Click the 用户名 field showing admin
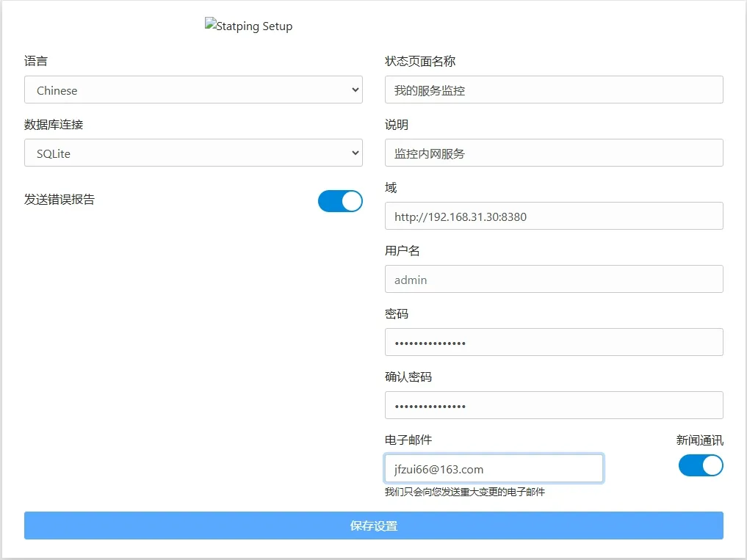This screenshot has width=747, height=560. pyautogui.click(x=553, y=280)
